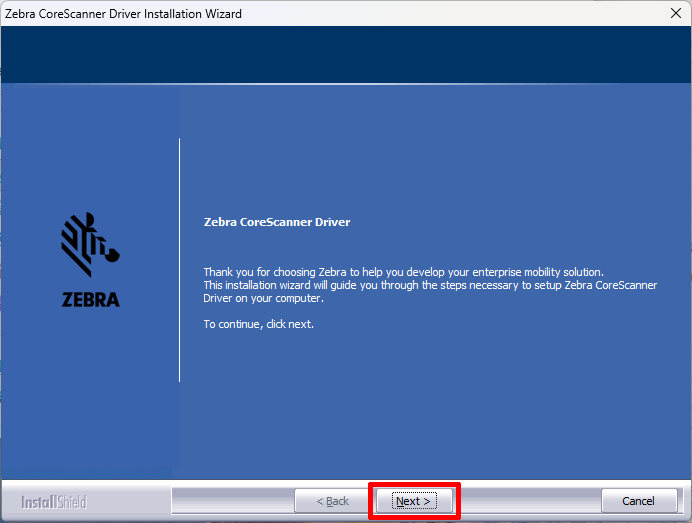Image resolution: width=692 pixels, height=523 pixels.
Task: Click the gray footer between Next and Cancel
Action: [530, 501]
